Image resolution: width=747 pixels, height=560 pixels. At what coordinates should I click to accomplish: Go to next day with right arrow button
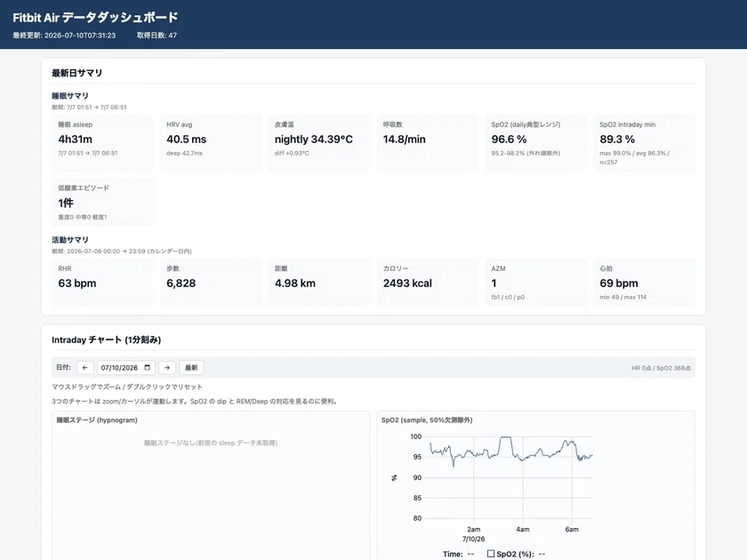pyautogui.click(x=167, y=368)
